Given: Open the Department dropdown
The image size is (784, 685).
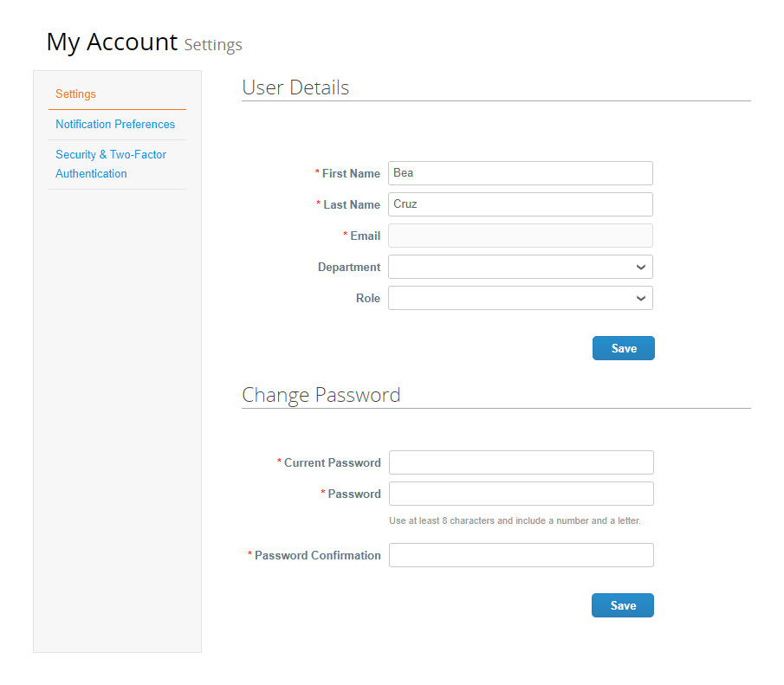Looking at the screenshot, I should pos(520,267).
